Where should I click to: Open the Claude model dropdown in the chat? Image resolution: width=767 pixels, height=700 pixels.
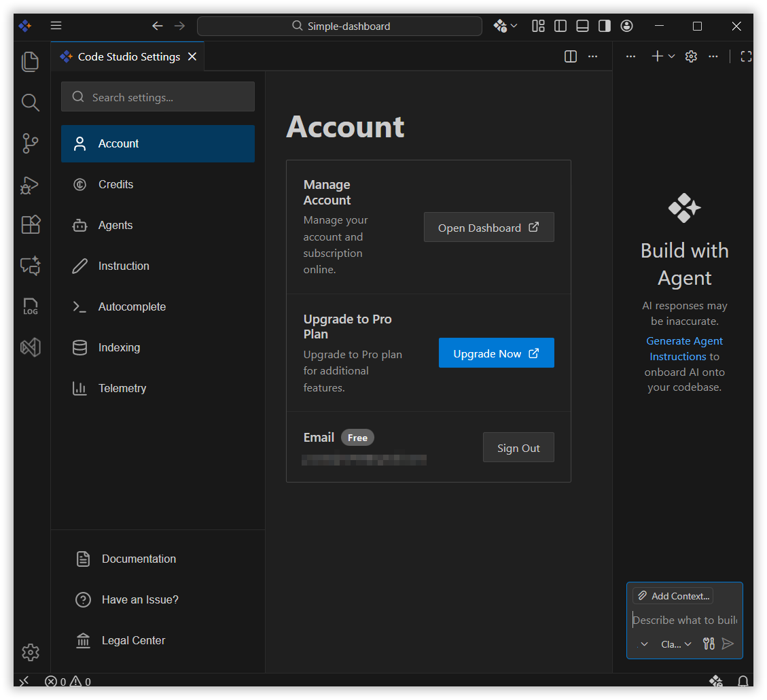pos(675,644)
